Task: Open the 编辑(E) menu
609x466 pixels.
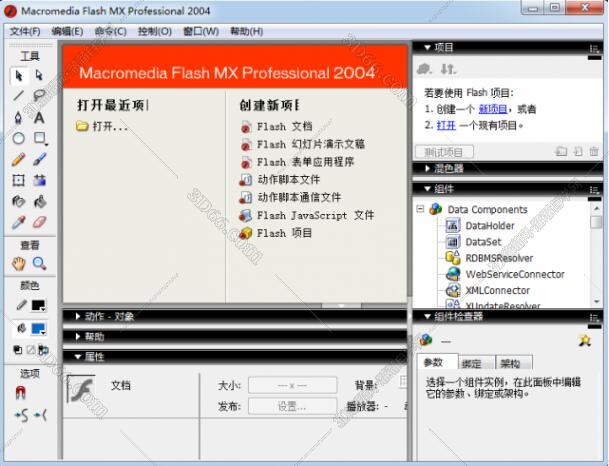Action: (68, 31)
